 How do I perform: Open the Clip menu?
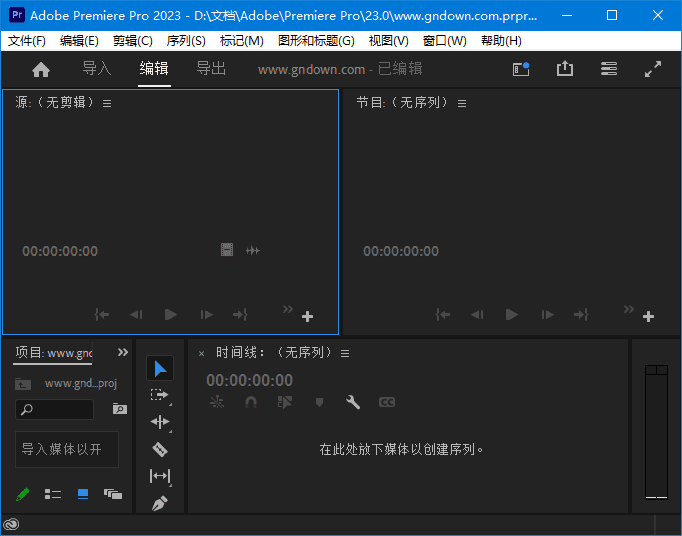click(x=133, y=41)
